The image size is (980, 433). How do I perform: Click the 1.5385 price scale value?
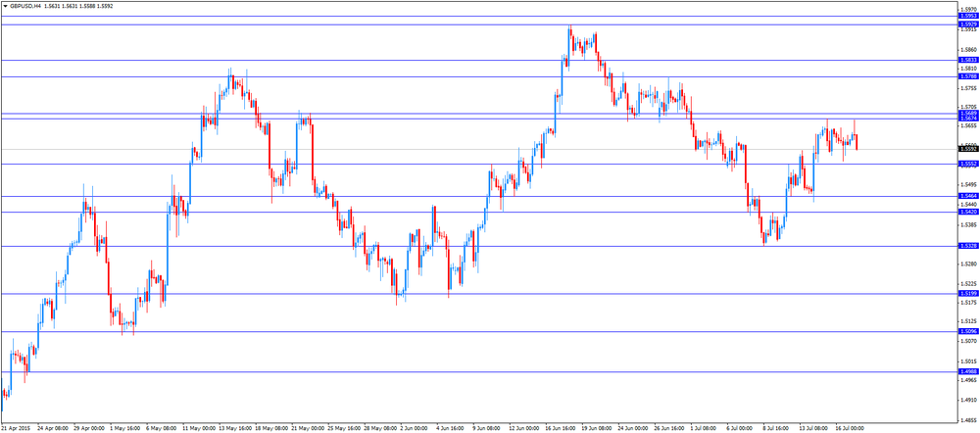coord(969,223)
